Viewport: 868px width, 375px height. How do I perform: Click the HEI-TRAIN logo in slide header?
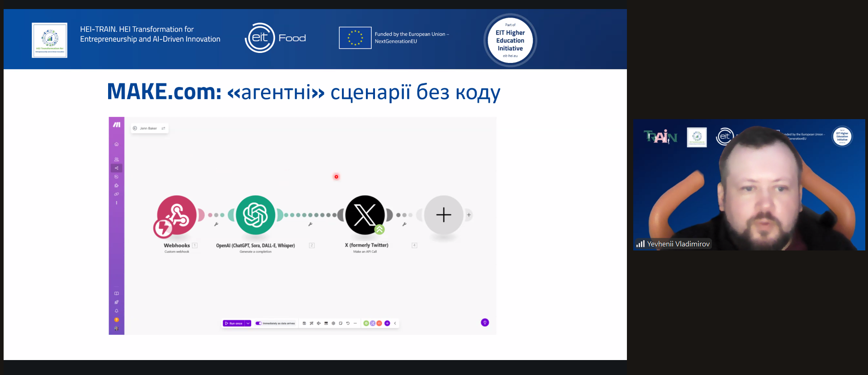click(x=50, y=40)
